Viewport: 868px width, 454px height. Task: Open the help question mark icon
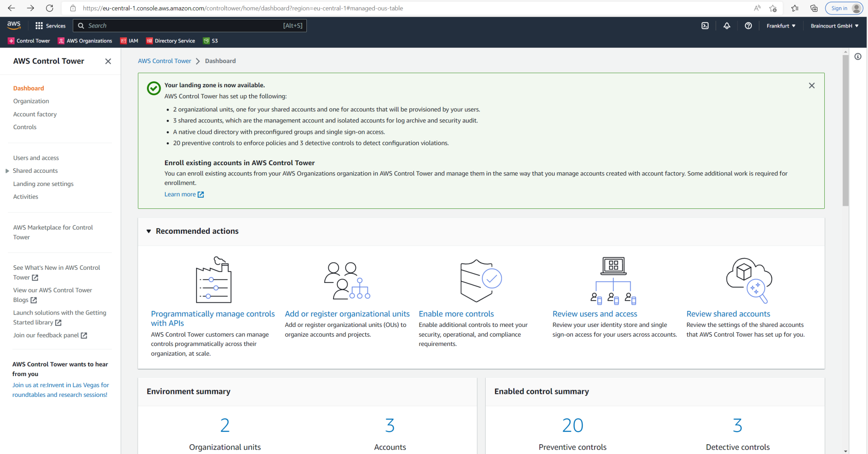point(748,26)
